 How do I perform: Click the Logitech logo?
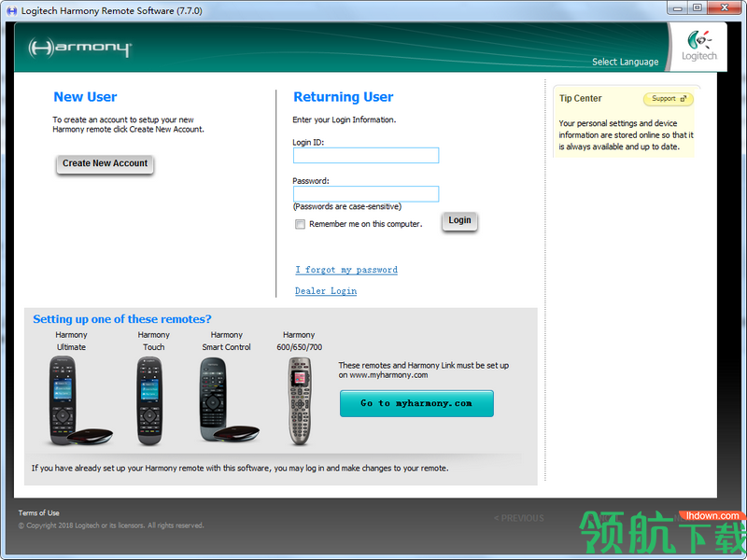coord(698,46)
